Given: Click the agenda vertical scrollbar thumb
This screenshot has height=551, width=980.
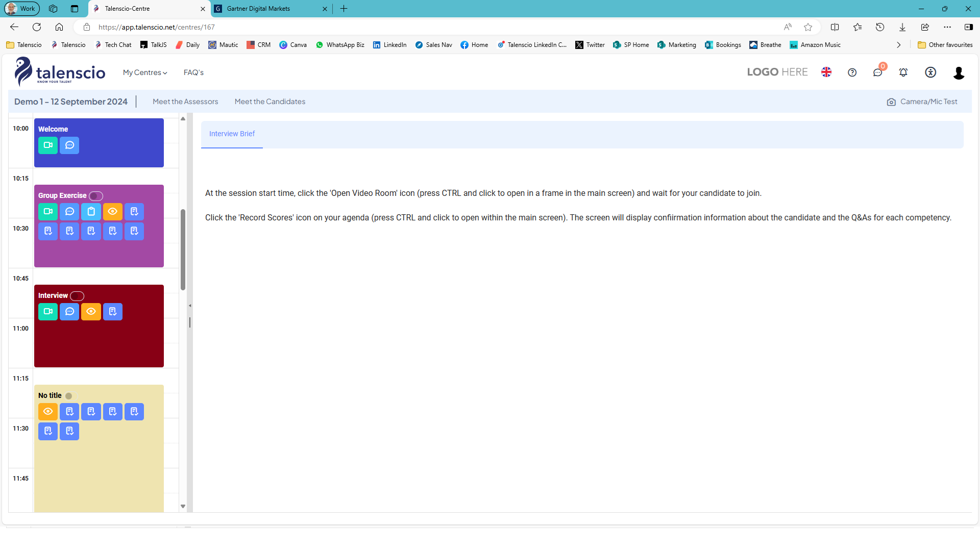Looking at the screenshot, I should click(x=183, y=250).
